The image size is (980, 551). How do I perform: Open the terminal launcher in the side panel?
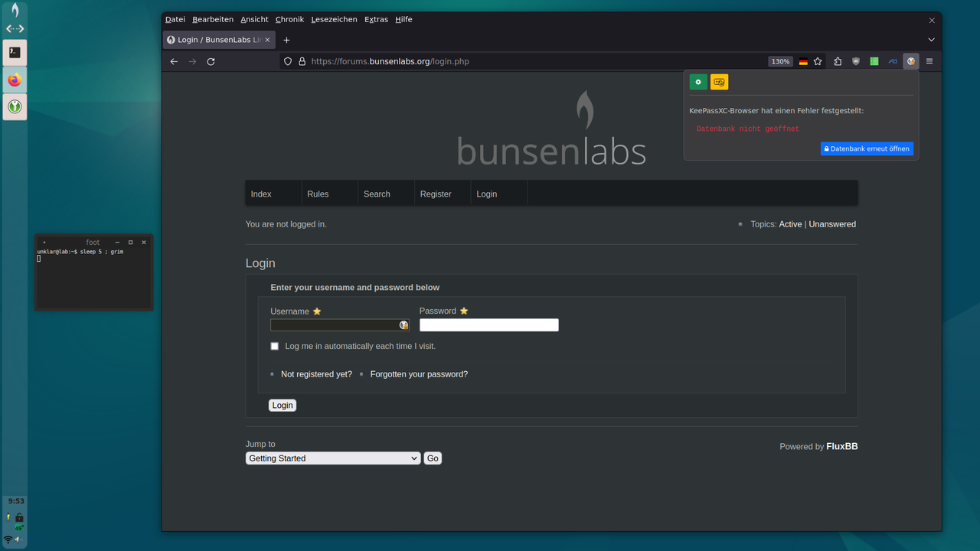pyautogui.click(x=15, y=52)
